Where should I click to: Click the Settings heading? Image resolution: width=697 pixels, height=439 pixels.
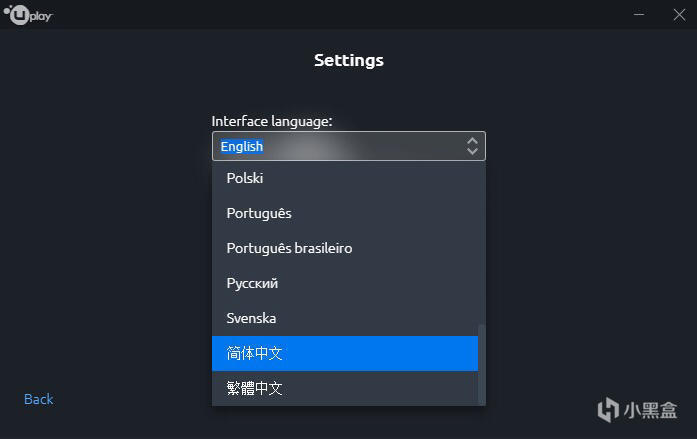pyautogui.click(x=349, y=60)
